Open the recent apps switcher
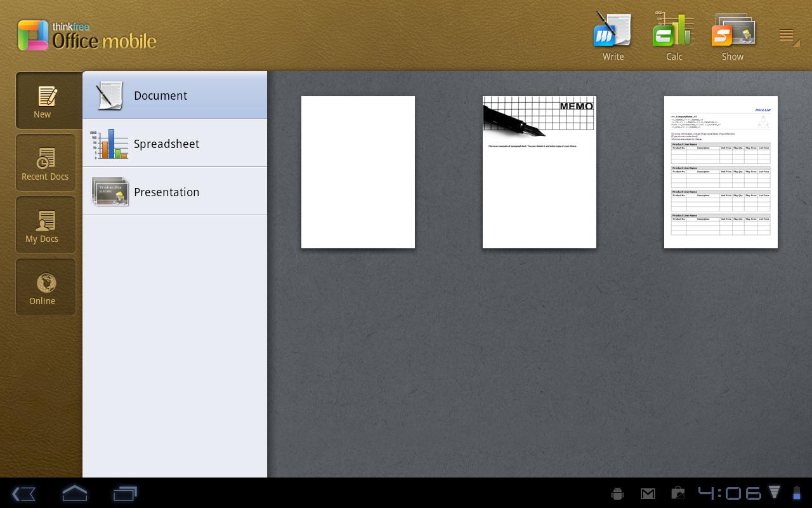The width and height of the screenshot is (812, 508). [125, 493]
